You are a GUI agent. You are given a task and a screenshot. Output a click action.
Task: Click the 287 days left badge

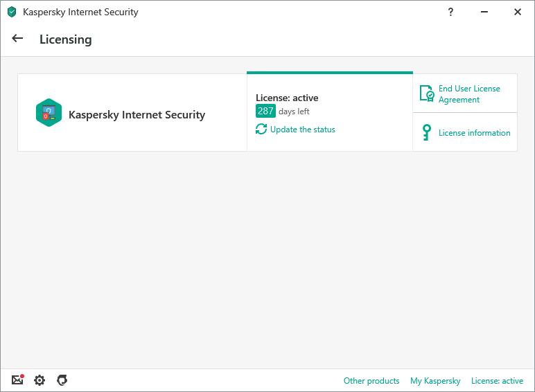(266, 111)
